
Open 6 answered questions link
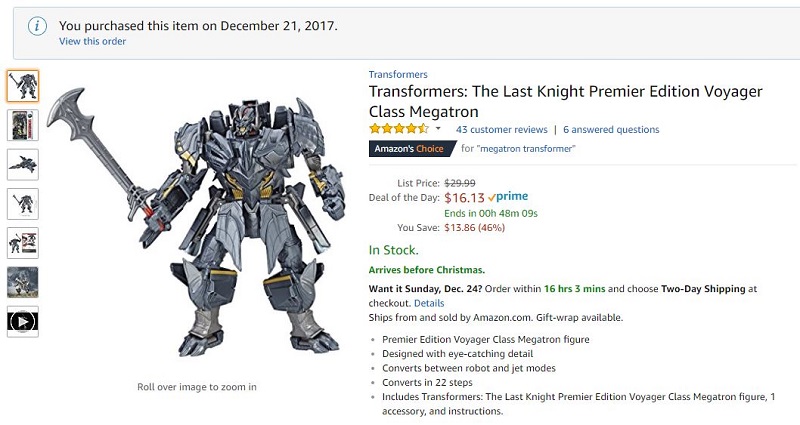coord(611,130)
